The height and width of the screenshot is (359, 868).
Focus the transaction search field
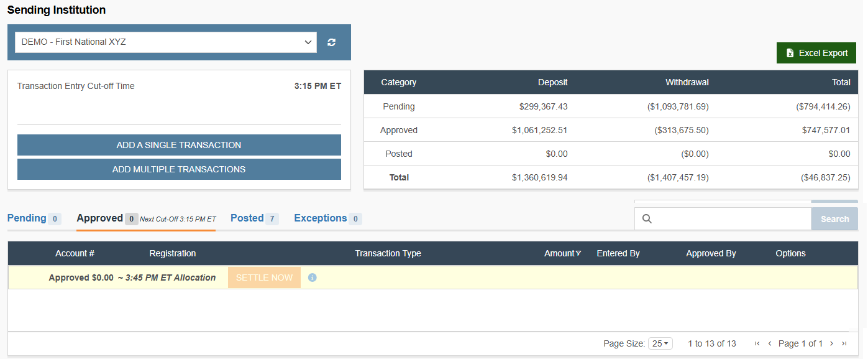tap(723, 219)
